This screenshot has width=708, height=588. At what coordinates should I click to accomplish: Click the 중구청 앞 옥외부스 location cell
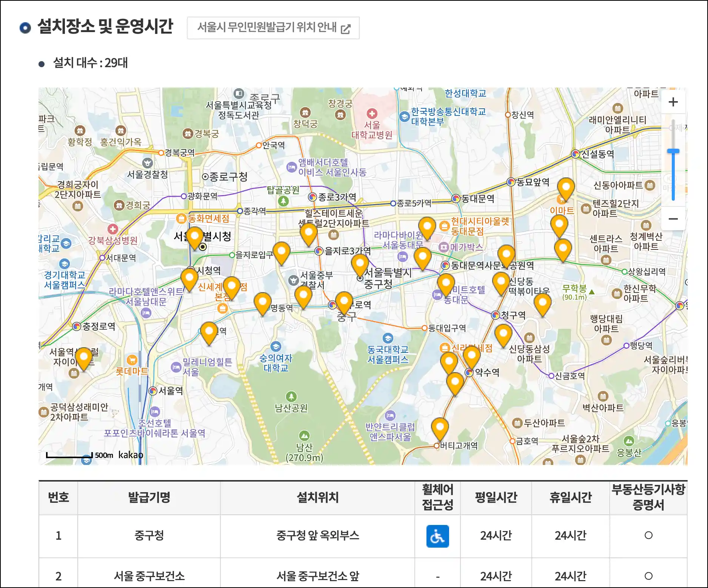pyautogui.click(x=318, y=536)
